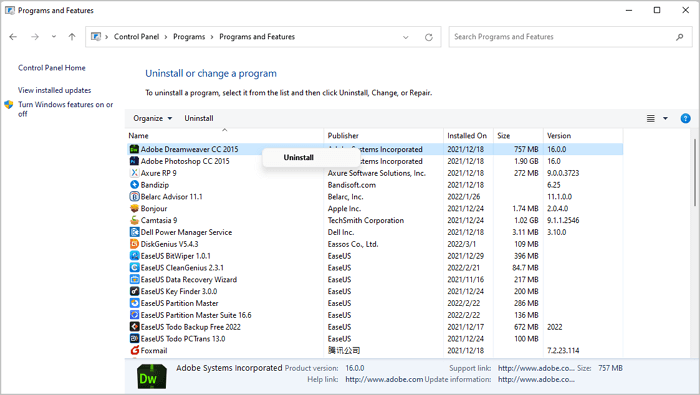Open the recent locations dropdown chevron

[54, 37]
